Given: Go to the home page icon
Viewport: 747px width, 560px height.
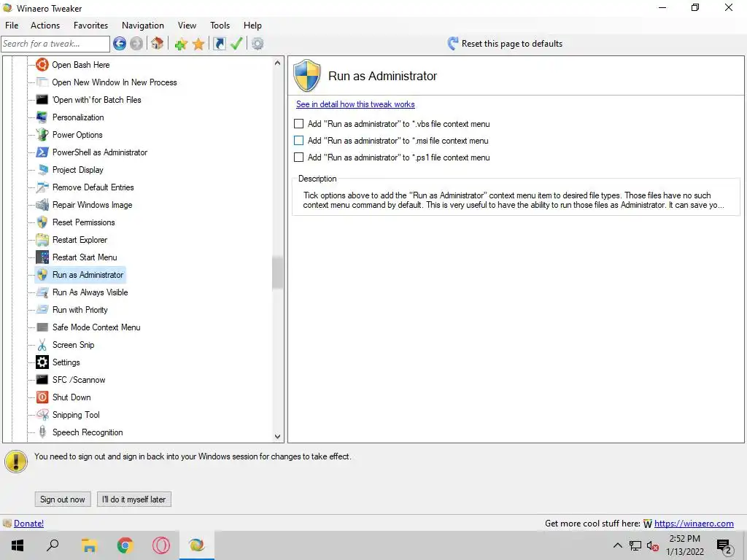Looking at the screenshot, I should click(x=158, y=44).
